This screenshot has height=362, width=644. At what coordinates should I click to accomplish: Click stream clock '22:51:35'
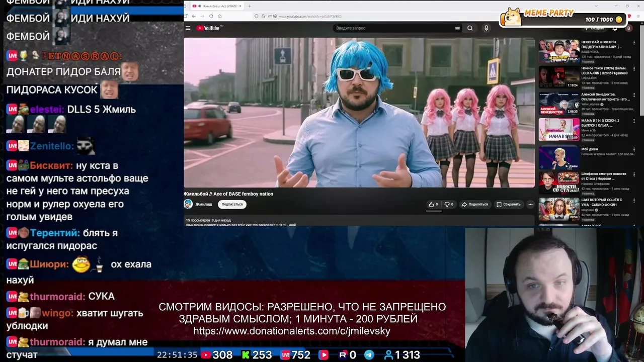[x=177, y=355]
